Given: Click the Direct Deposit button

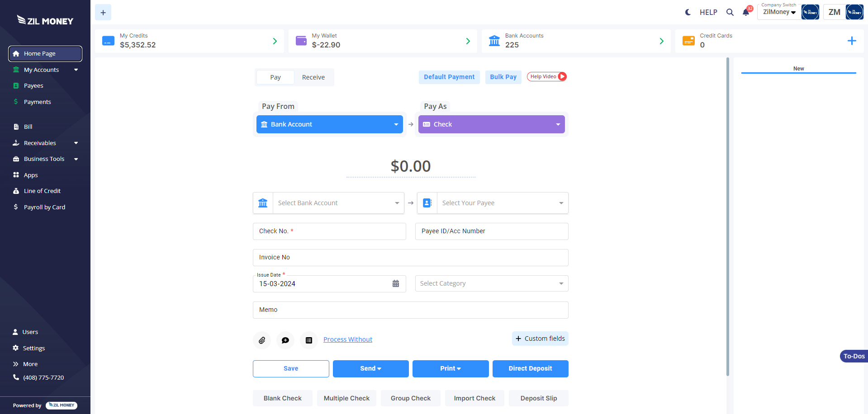Looking at the screenshot, I should [531, 369].
